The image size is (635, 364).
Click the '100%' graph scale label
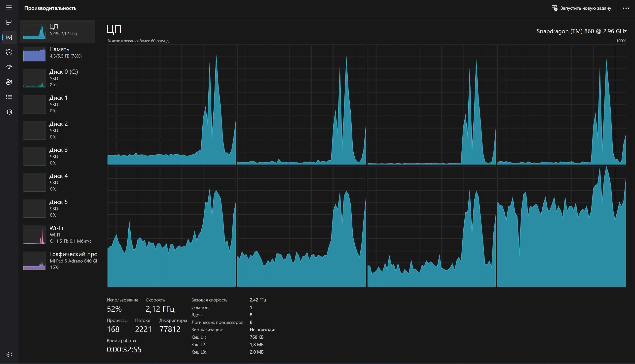(x=621, y=41)
